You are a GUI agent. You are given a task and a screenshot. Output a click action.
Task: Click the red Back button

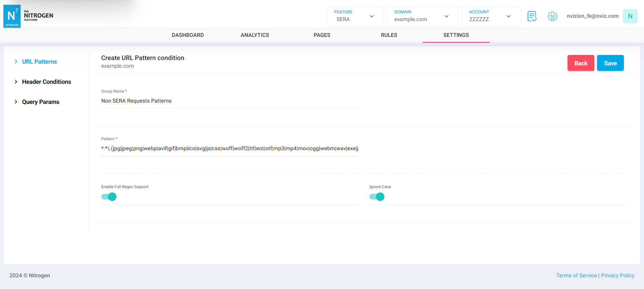point(581,63)
